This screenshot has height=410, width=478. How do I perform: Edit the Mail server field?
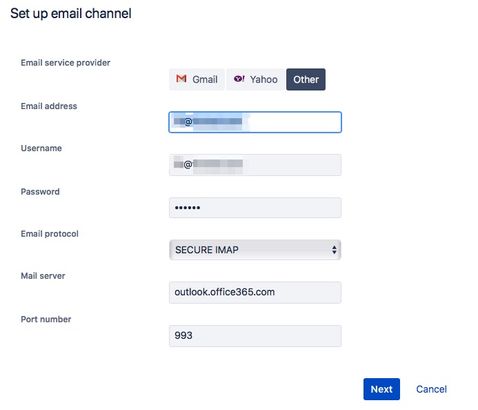(x=255, y=292)
